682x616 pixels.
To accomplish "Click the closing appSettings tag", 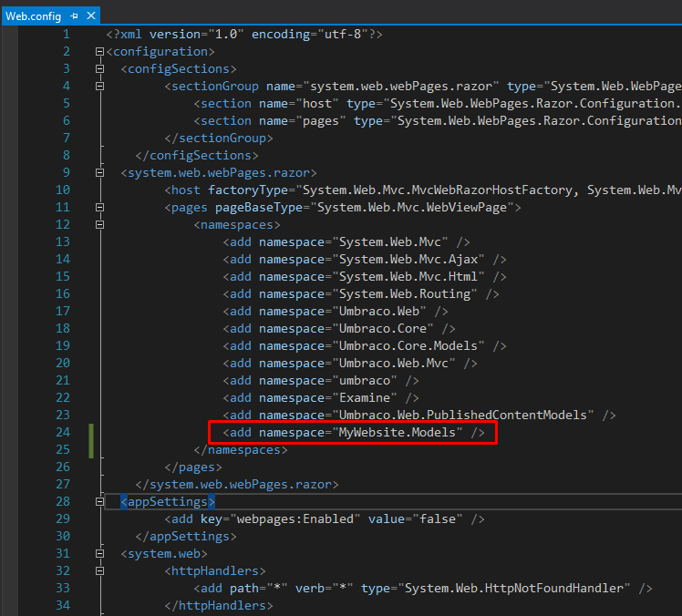I will [186, 537].
